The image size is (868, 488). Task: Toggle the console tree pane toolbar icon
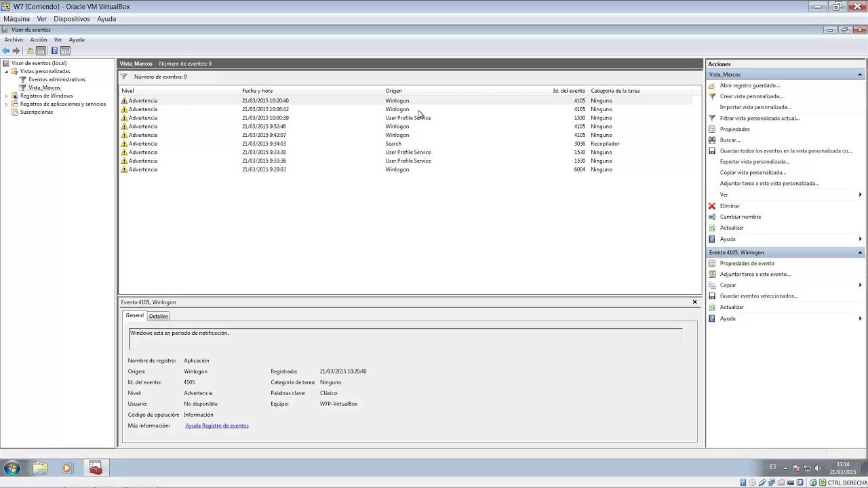click(41, 51)
